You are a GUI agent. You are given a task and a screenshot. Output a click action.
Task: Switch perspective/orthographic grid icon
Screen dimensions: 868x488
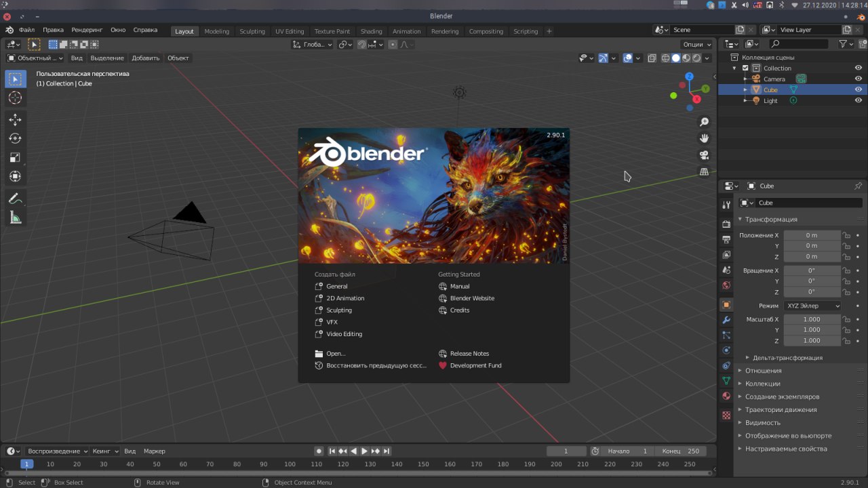tap(705, 172)
